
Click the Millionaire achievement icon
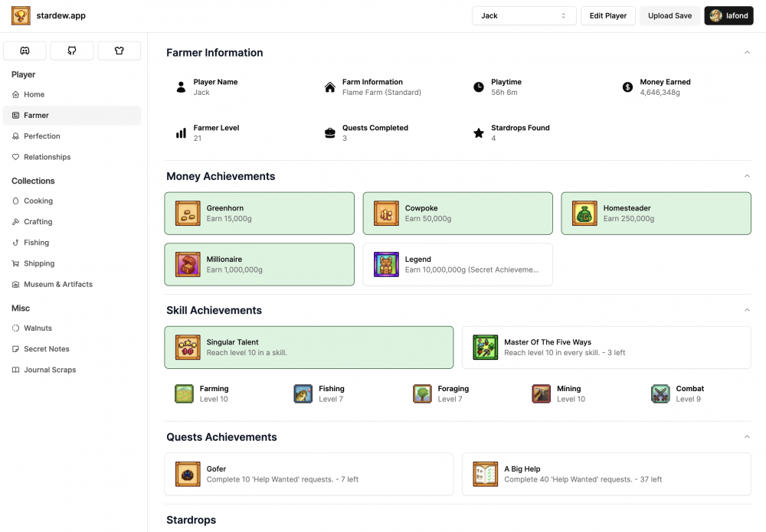(188, 264)
